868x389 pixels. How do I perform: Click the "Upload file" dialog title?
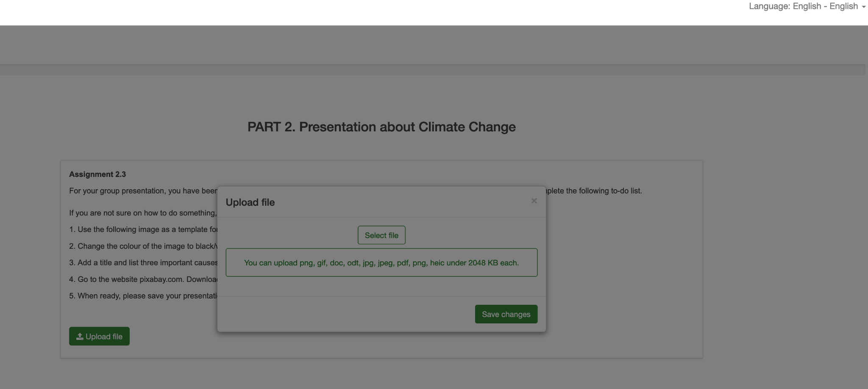click(250, 202)
